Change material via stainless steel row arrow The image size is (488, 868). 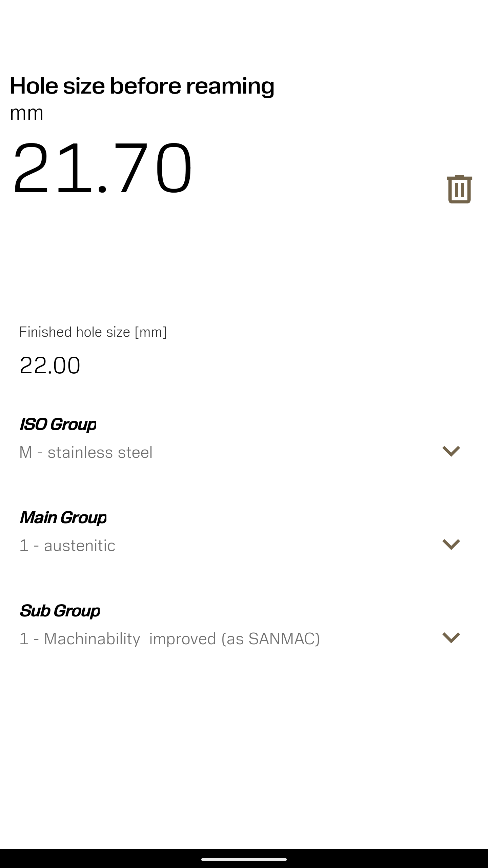pos(451,451)
